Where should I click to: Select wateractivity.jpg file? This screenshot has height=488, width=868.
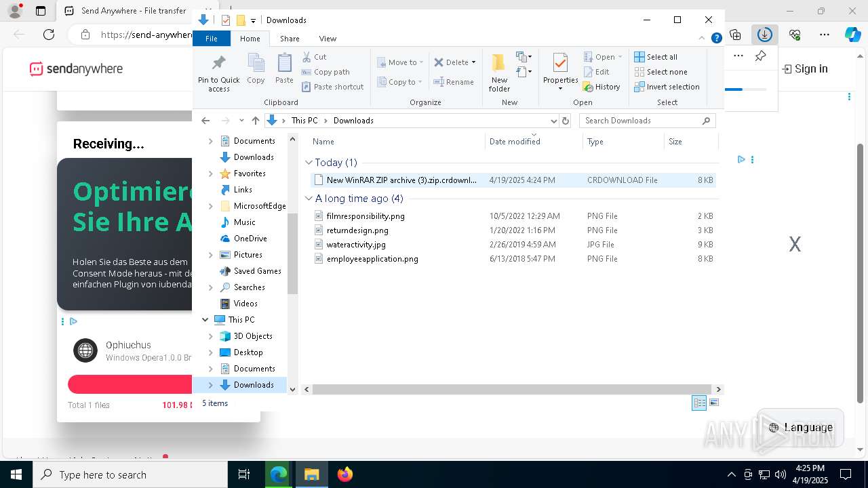(356, 245)
